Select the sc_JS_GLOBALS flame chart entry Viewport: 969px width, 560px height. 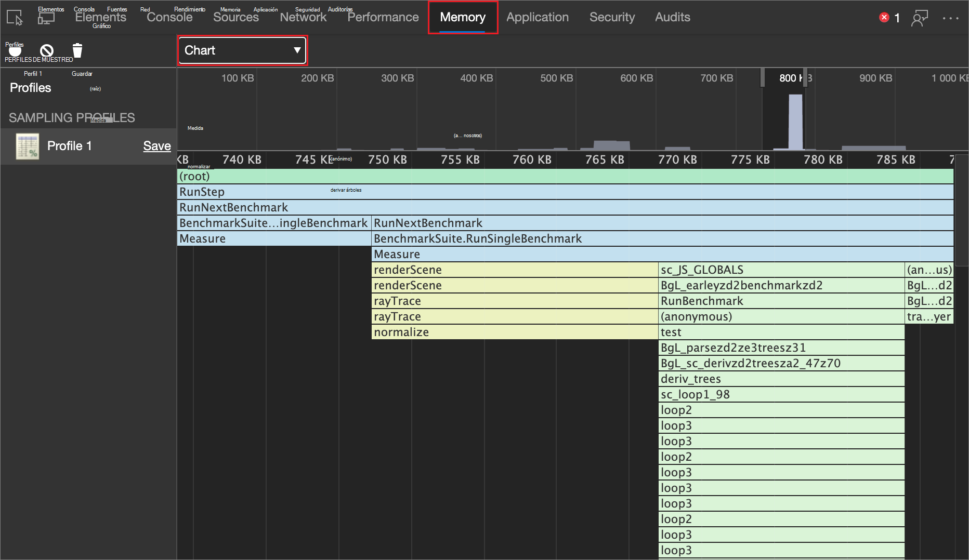(x=781, y=270)
